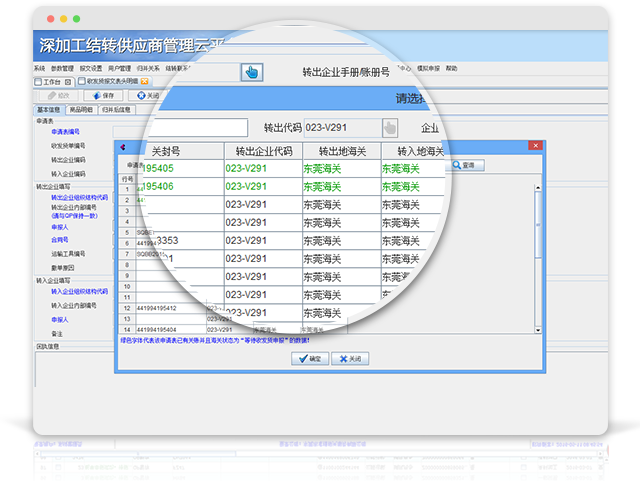The width and height of the screenshot is (640, 481).
Task: Click the blue note about green font rows
Action: click(x=215, y=341)
